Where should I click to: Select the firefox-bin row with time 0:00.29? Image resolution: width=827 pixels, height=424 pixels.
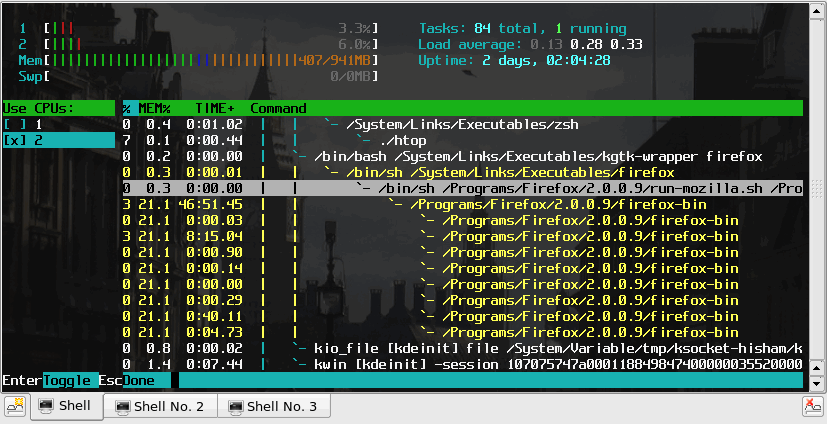(463, 300)
